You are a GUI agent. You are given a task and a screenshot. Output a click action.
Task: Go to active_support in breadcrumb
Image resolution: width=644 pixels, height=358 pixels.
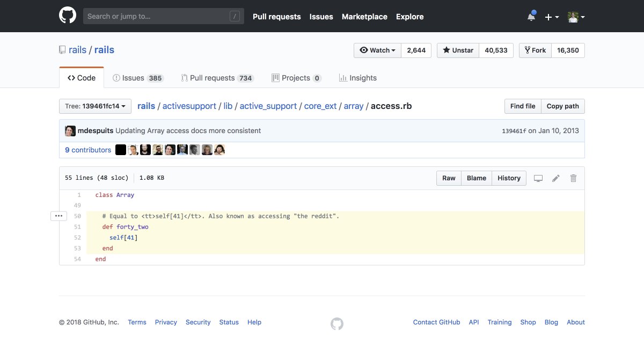pos(268,106)
